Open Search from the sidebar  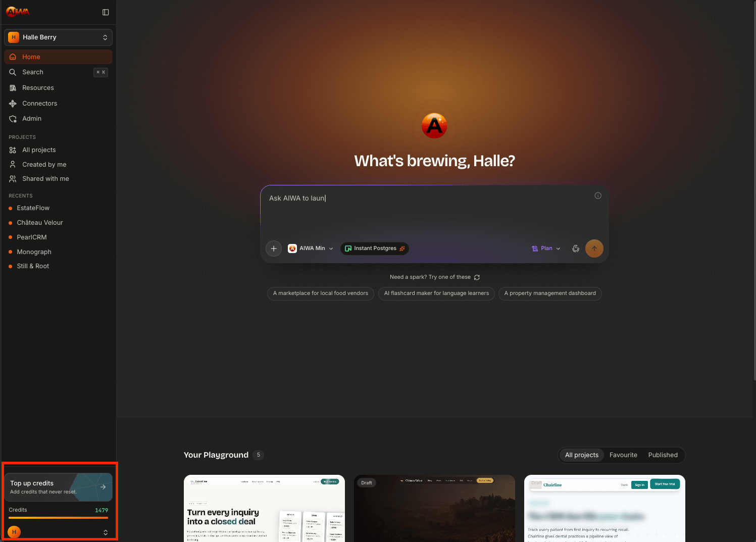click(58, 72)
